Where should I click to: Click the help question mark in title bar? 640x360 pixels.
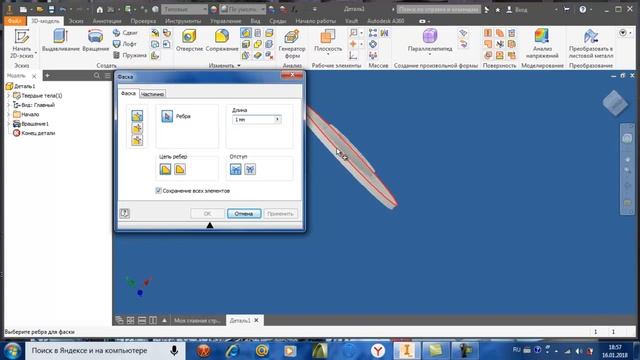pyautogui.click(x=582, y=9)
